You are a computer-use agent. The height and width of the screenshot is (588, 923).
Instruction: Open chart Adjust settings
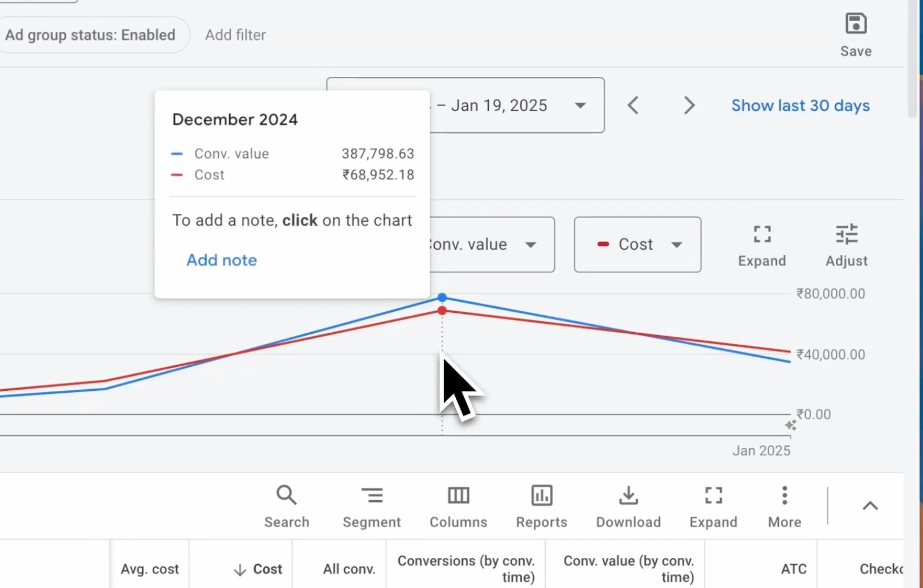[x=847, y=245]
